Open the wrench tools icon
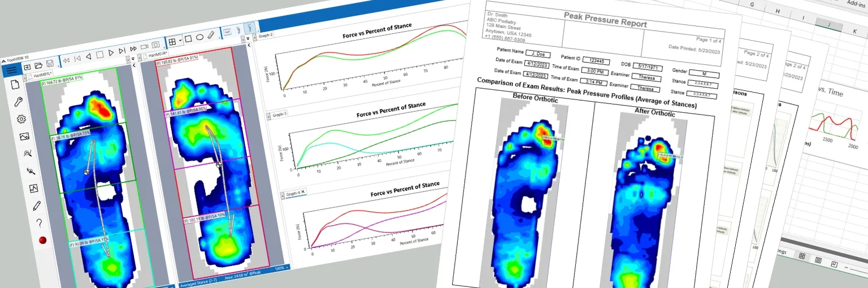This screenshot has height=288, width=868. coord(18,102)
